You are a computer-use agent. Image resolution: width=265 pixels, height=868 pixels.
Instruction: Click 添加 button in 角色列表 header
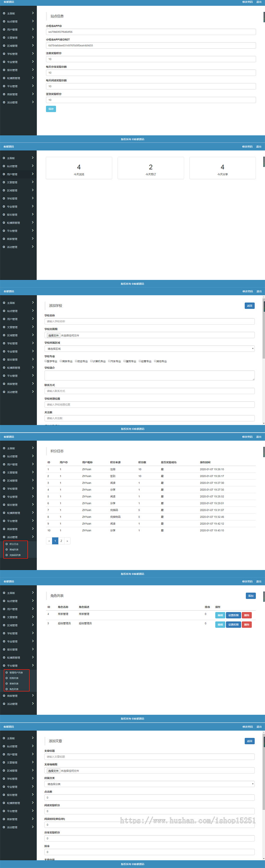251,596
